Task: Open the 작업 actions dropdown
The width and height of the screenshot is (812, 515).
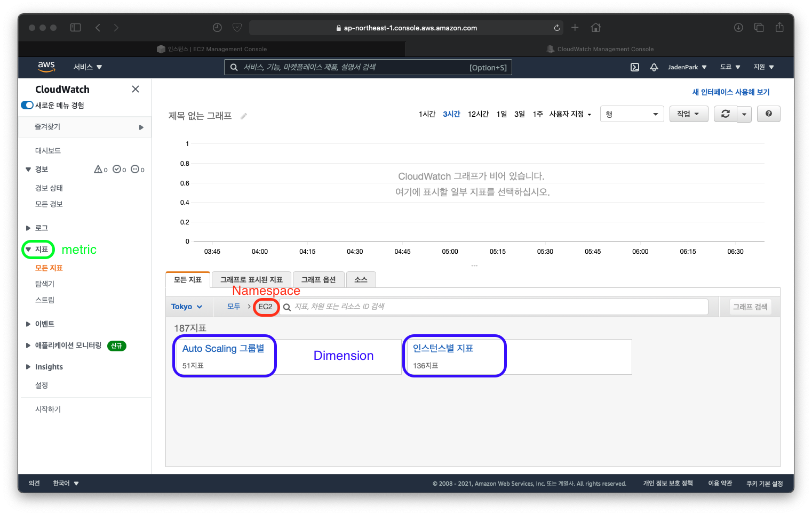Action: pyautogui.click(x=689, y=114)
